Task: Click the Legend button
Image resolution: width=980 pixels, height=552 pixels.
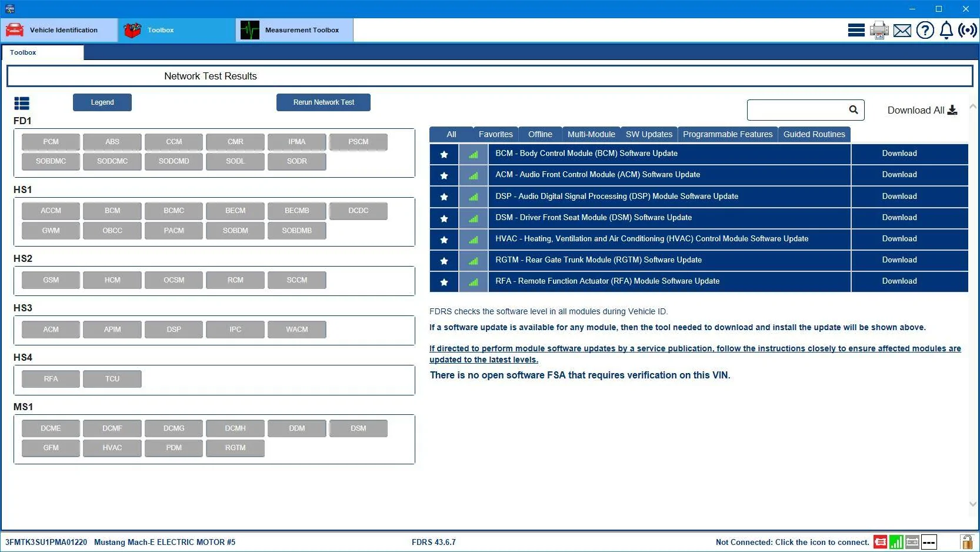Action: (x=102, y=102)
